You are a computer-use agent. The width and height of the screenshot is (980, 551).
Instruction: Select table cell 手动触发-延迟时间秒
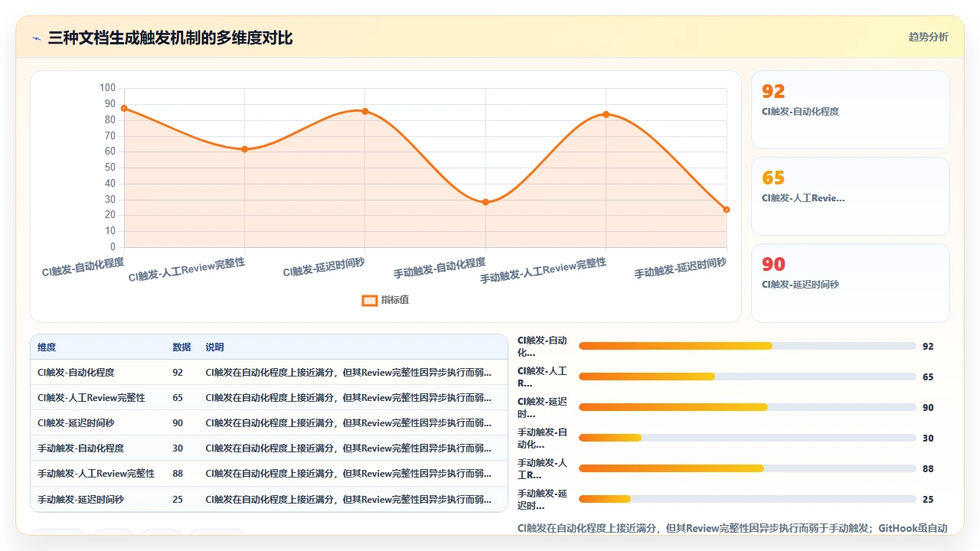(x=80, y=499)
